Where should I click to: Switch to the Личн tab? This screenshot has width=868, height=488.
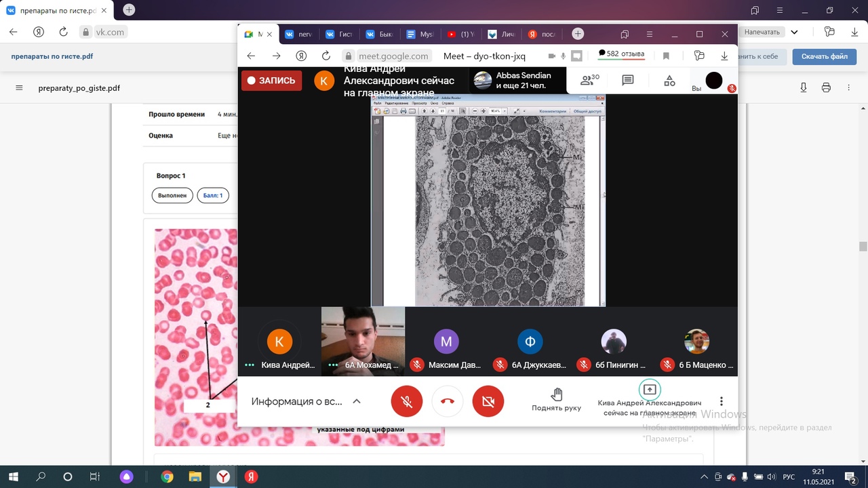(x=500, y=34)
